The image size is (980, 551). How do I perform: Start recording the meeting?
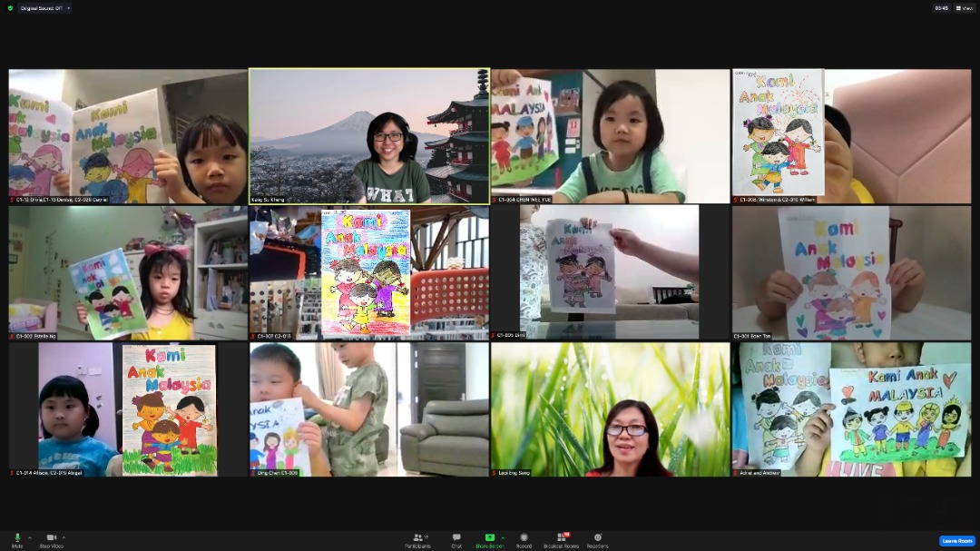point(524,538)
